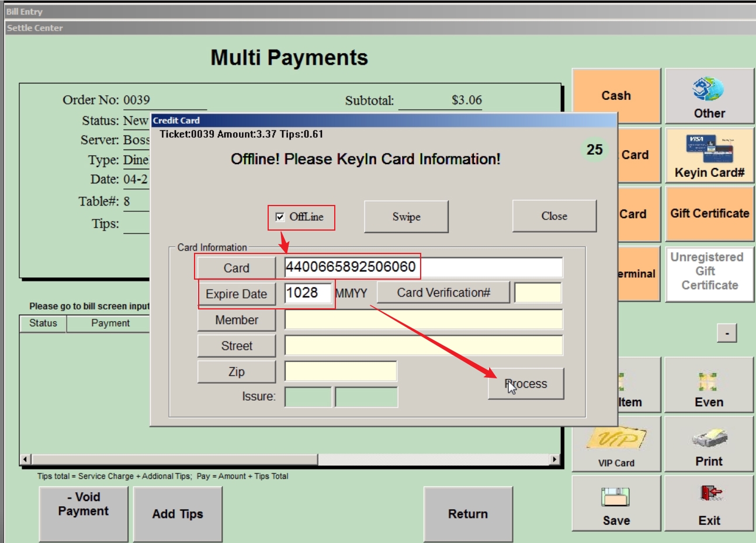Uncheck the OffLine checkbox

pyautogui.click(x=280, y=217)
